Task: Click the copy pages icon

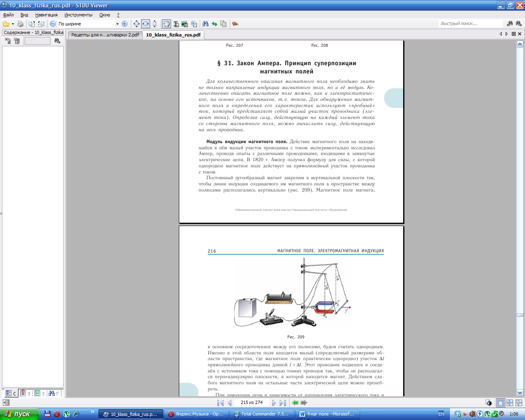Action: click(223, 24)
